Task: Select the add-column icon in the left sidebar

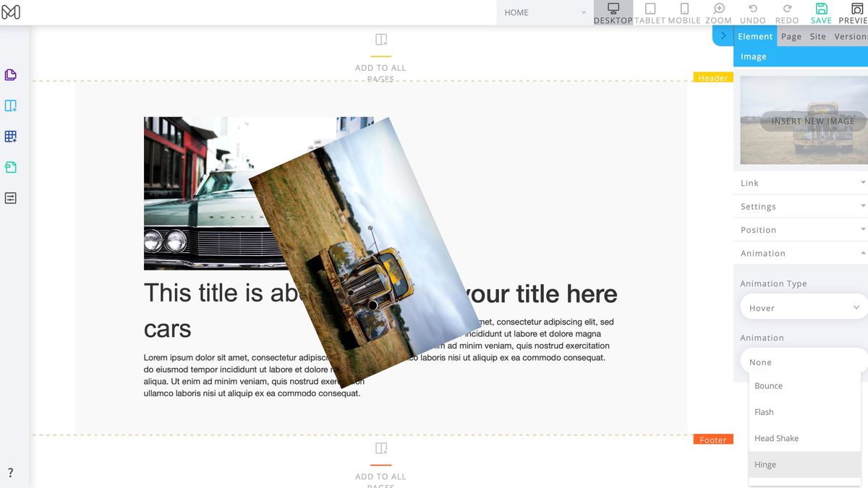Action: pos(10,105)
